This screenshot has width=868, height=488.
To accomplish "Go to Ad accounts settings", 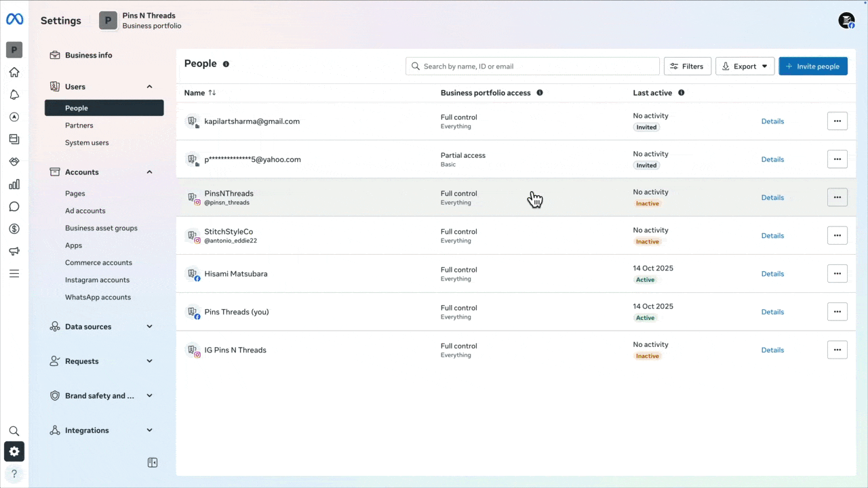I will (85, 211).
